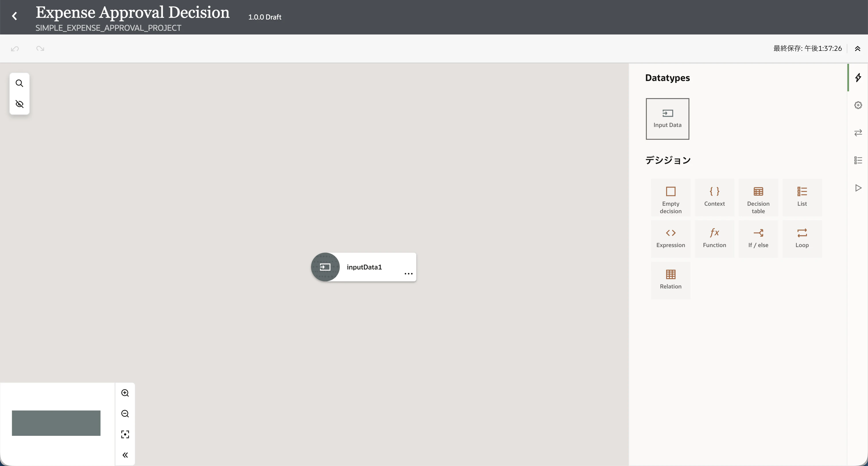Viewport: 868px width, 466px height.
Task: Click the undo arrow icon
Action: (x=15, y=49)
